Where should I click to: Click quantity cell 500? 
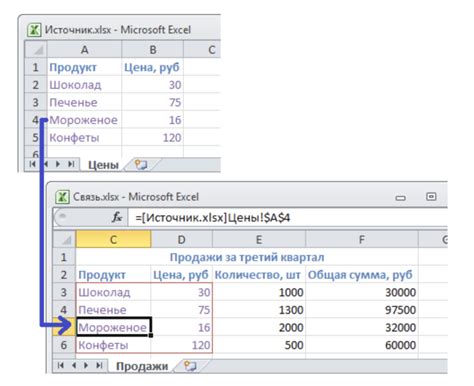259,345
